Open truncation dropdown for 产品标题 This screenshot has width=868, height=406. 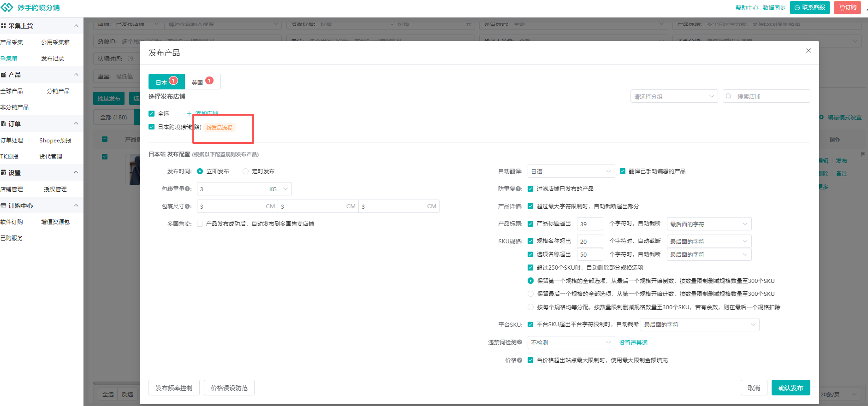click(x=709, y=224)
